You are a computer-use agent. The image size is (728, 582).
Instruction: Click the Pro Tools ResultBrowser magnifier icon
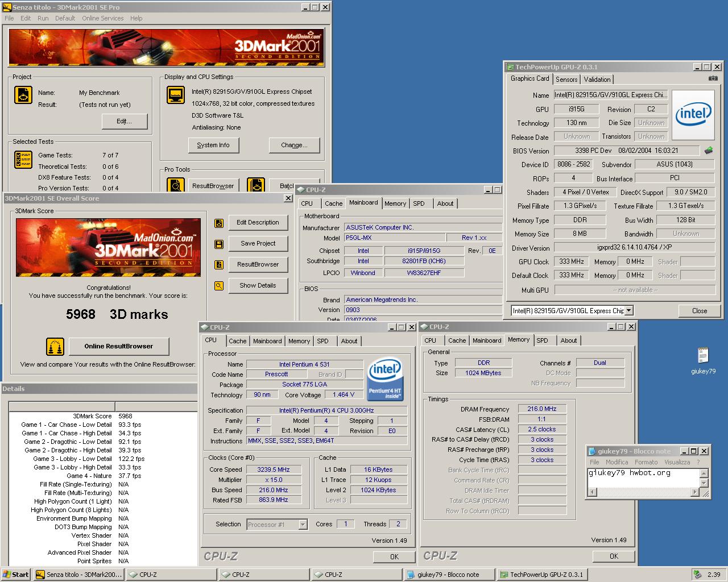[176, 185]
